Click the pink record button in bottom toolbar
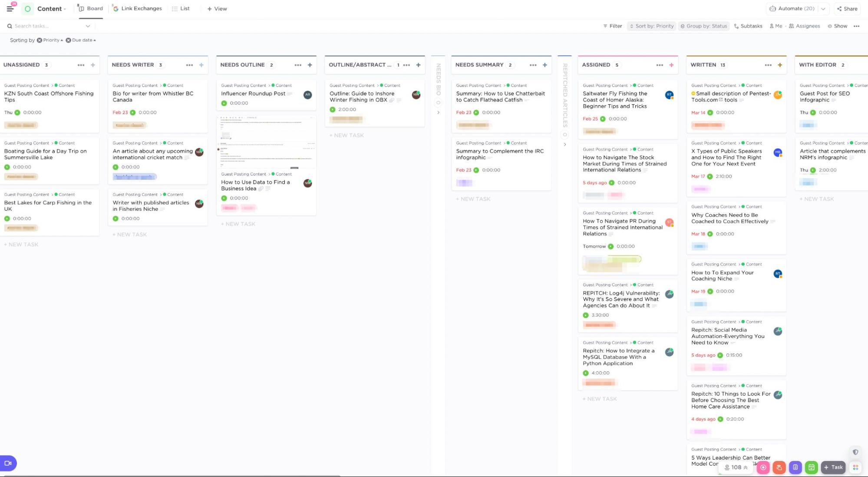Screen dimensions: 868x477 point(763,467)
